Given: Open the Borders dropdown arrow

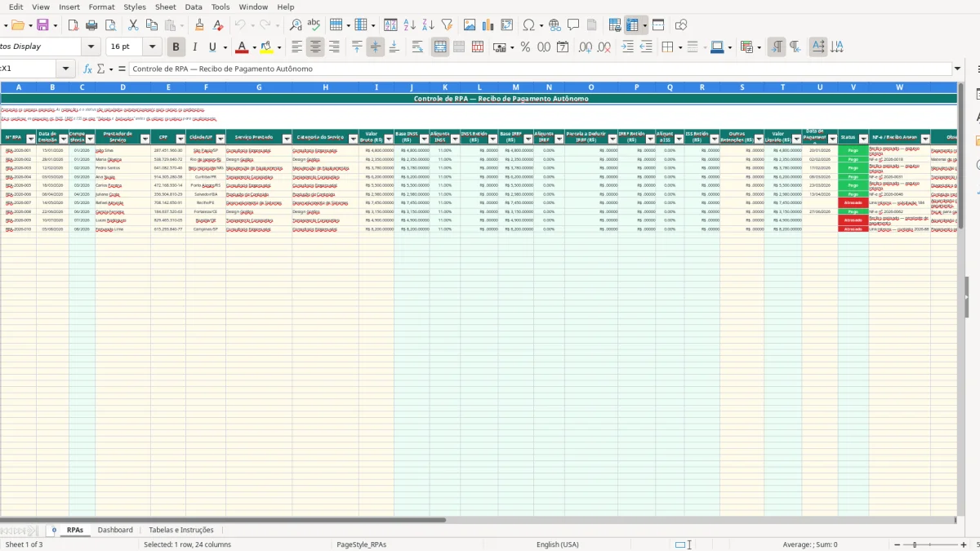Looking at the screenshot, I should 679,47.
